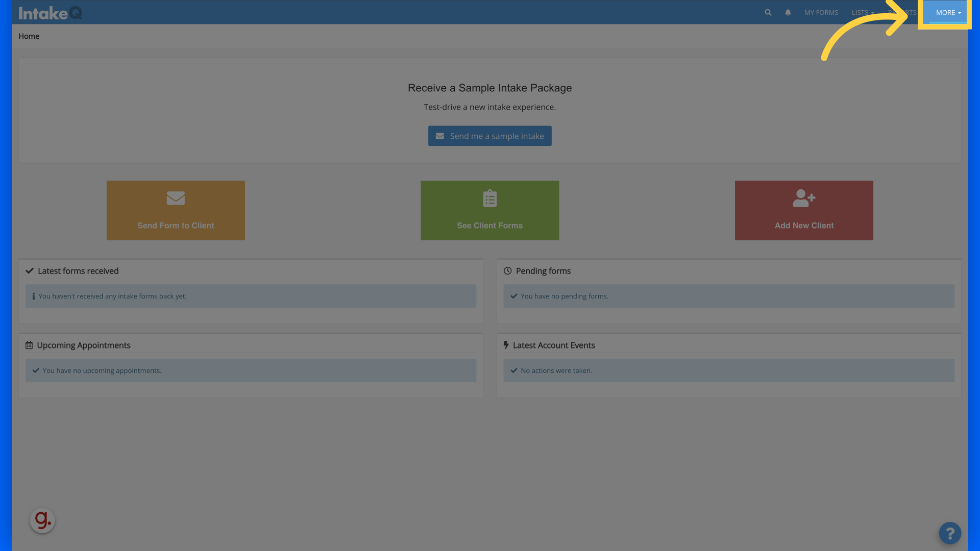Select the clipboard icon on See Client Forms
Viewport: 980px width, 551px height.
point(489,198)
